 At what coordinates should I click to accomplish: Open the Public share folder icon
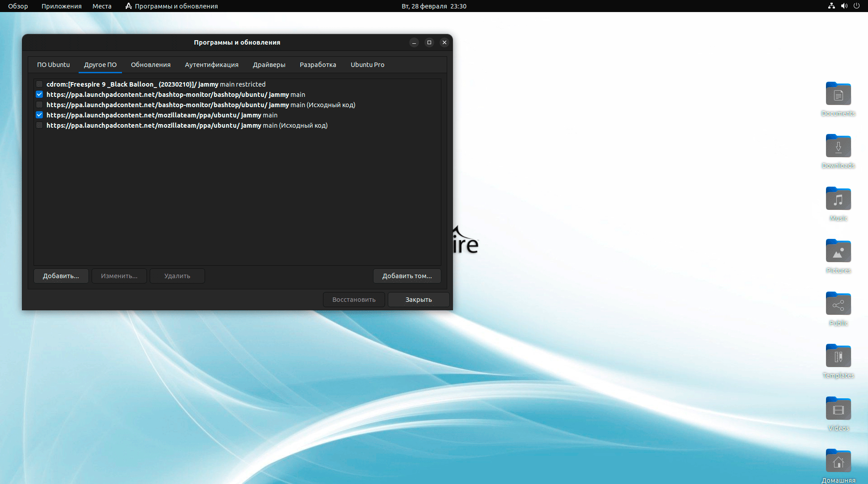[838, 305]
